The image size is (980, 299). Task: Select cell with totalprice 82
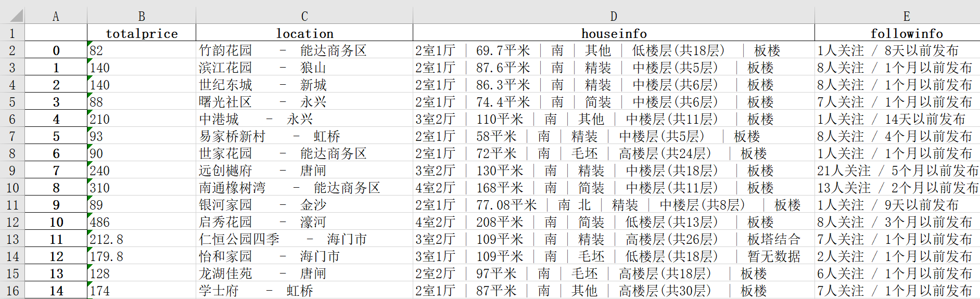tap(142, 50)
